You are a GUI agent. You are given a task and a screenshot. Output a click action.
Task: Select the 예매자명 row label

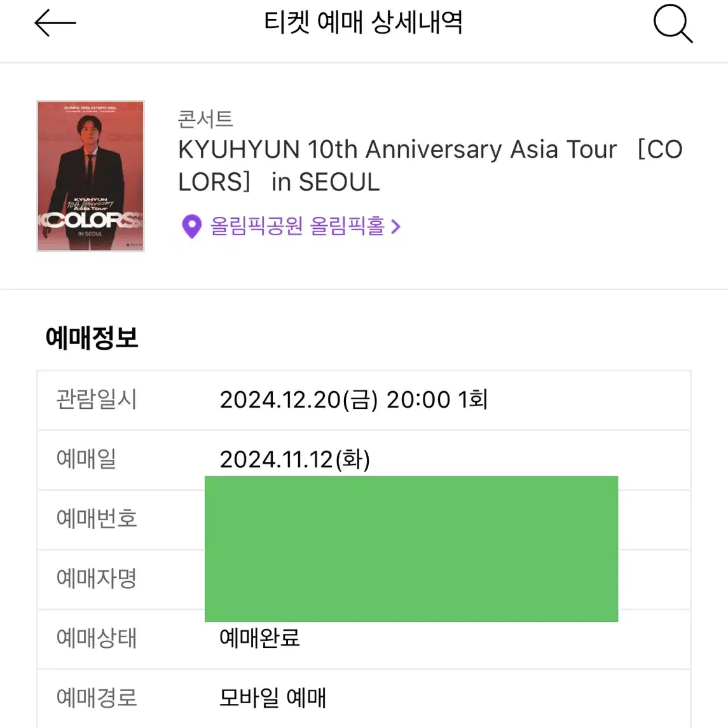pos(97,579)
